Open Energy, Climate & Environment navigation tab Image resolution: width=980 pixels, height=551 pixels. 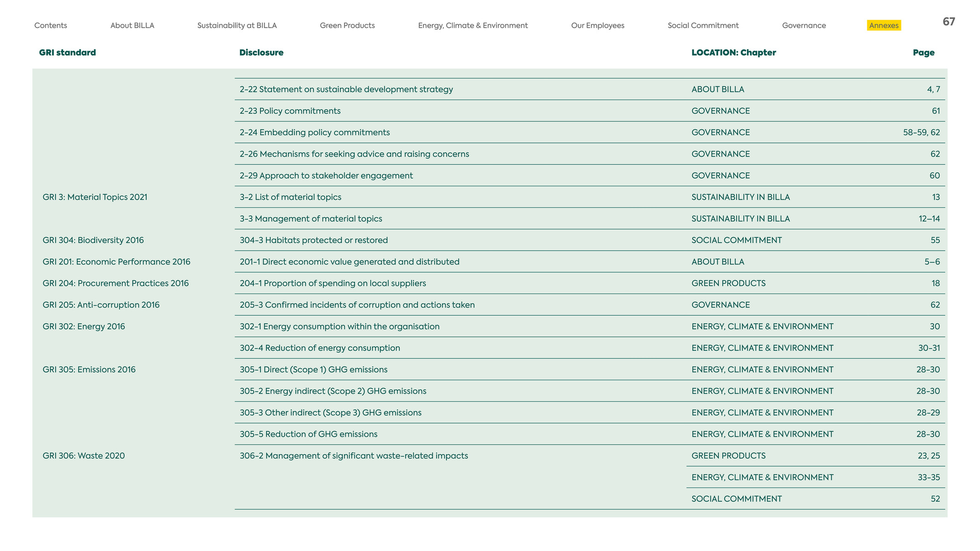point(473,26)
